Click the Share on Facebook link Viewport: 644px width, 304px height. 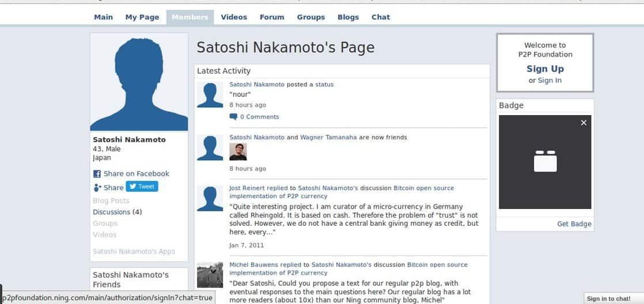tap(137, 173)
